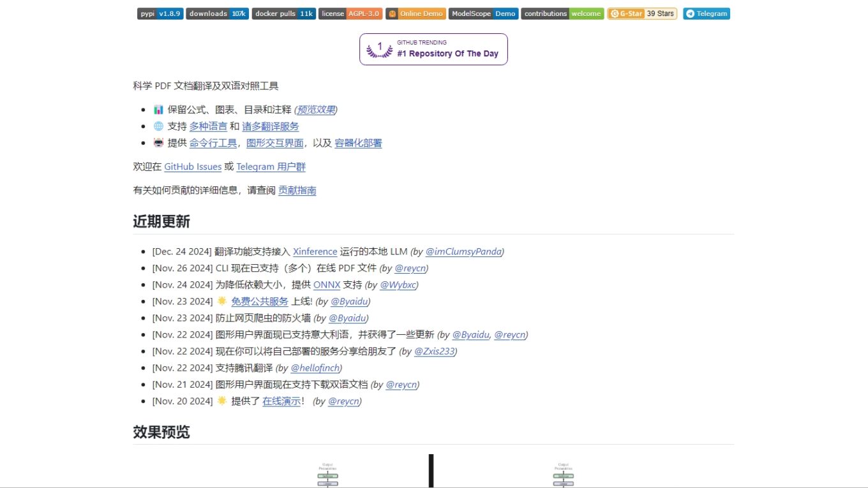Open the @Zxis233 author link

pyautogui.click(x=434, y=351)
